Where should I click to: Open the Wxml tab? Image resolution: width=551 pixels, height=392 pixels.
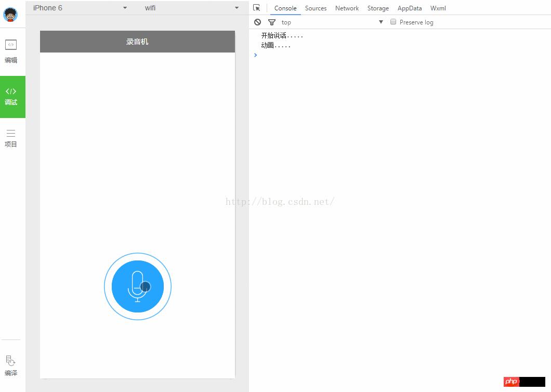(438, 8)
